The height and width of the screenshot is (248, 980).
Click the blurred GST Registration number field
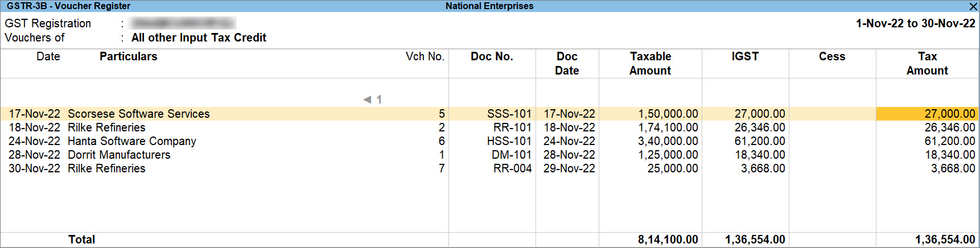183,23
